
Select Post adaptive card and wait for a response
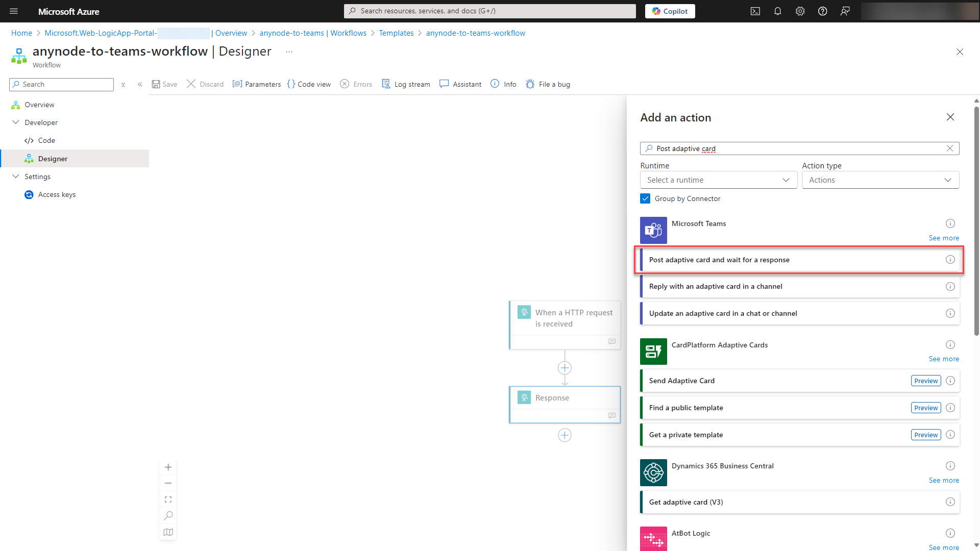[766, 260]
